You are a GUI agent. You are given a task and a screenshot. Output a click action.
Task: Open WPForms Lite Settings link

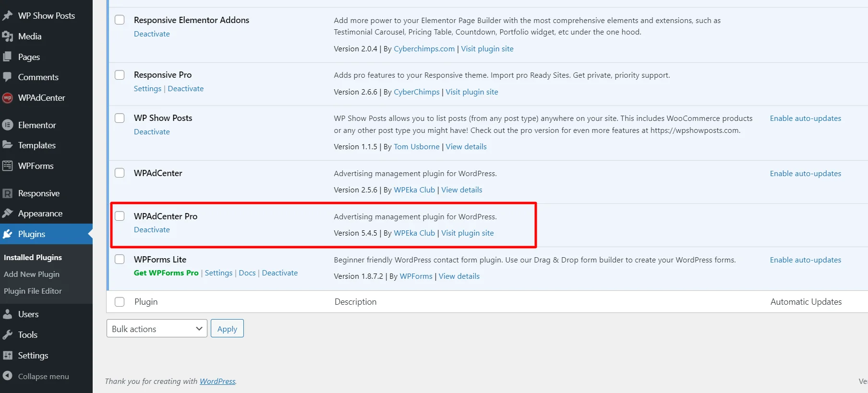click(218, 273)
